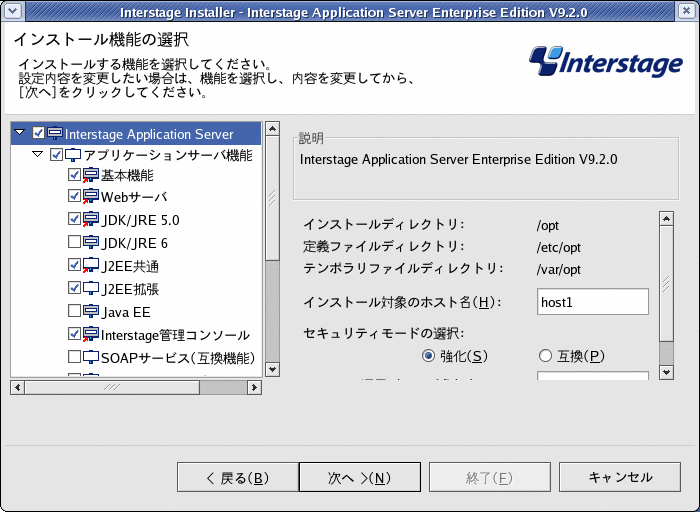Click settings panel scroll up arrow
700x512 pixels.
pos(667,219)
